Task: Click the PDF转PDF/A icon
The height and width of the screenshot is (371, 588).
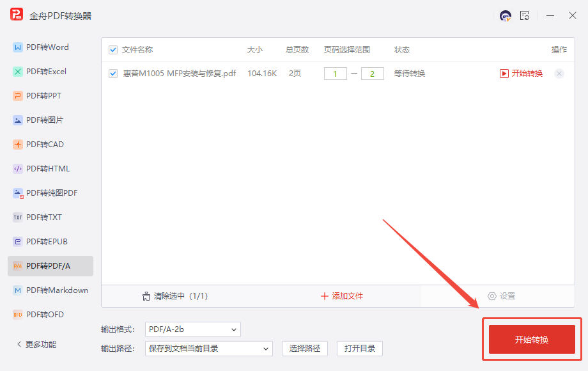Action: coord(18,266)
